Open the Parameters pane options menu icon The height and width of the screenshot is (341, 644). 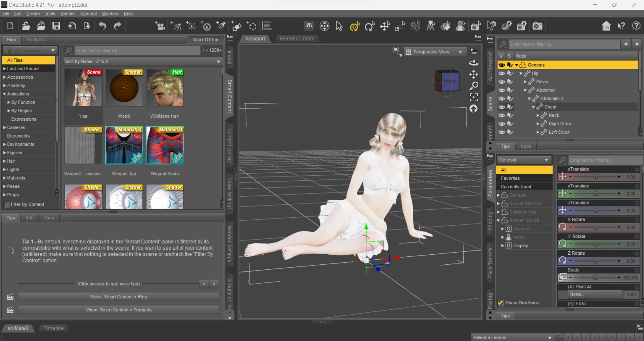(490, 157)
